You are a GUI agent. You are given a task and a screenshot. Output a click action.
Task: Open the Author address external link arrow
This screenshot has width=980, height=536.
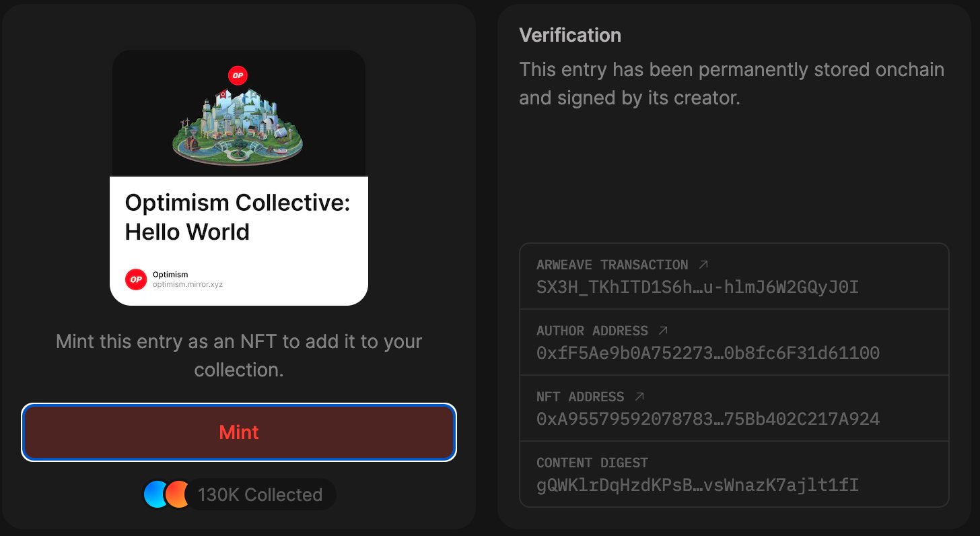tap(662, 330)
